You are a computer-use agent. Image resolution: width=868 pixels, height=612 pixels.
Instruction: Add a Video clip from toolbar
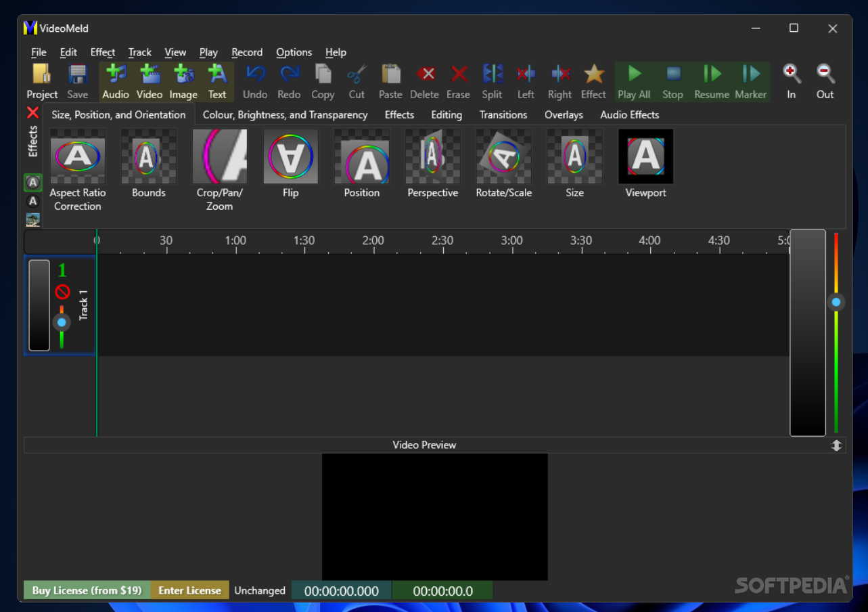(150, 81)
